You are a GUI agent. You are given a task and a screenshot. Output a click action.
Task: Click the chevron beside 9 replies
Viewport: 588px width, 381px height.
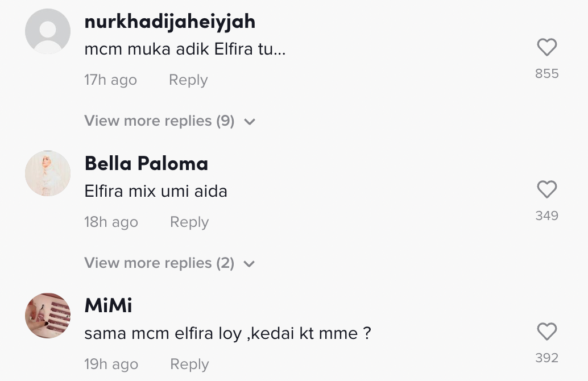(249, 122)
